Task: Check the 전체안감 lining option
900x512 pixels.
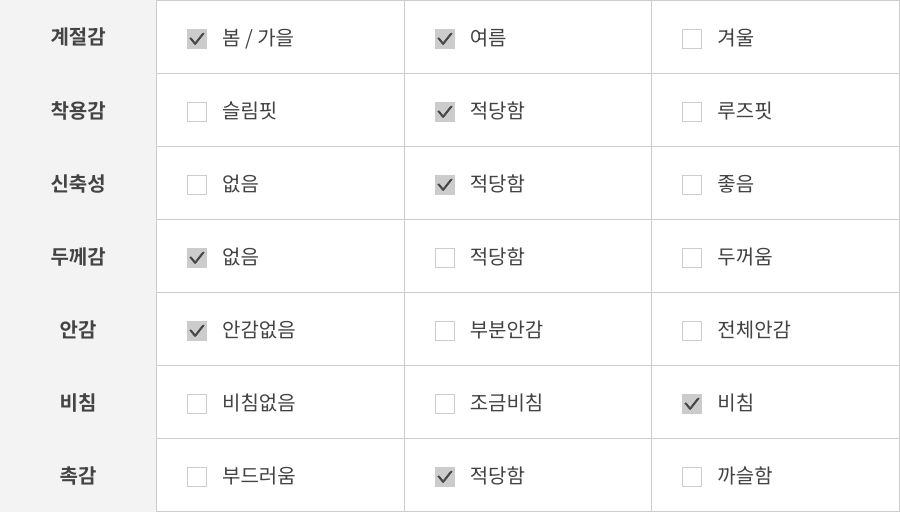Action: (692, 331)
